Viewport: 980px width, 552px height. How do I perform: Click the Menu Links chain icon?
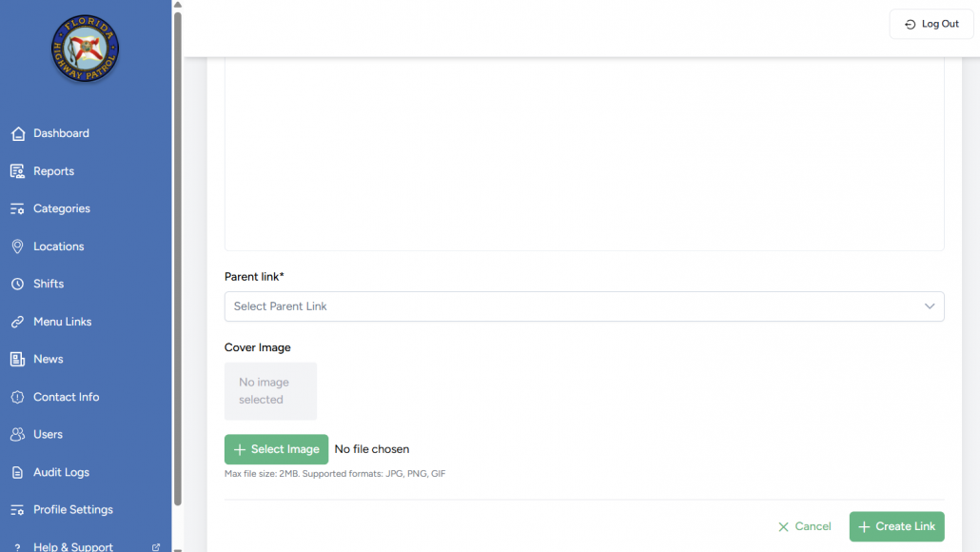pos(17,322)
